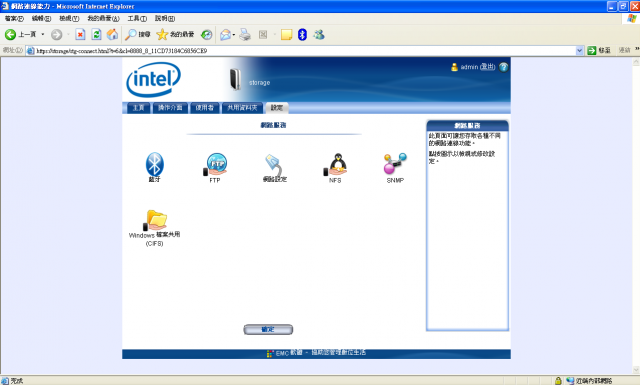Open the View menu in IE
The width and height of the screenshot is (640, 385).
69,19
